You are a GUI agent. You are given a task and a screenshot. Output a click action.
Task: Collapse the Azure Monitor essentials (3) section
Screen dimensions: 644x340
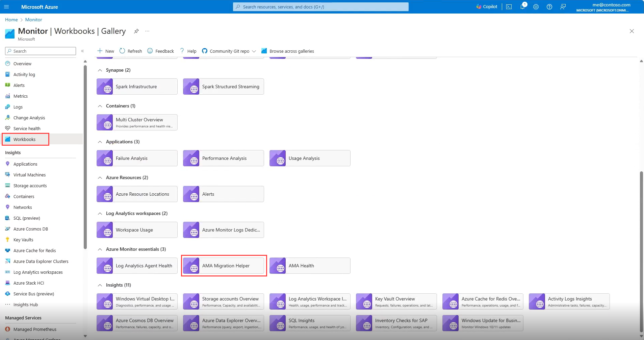tap(100, 249)
